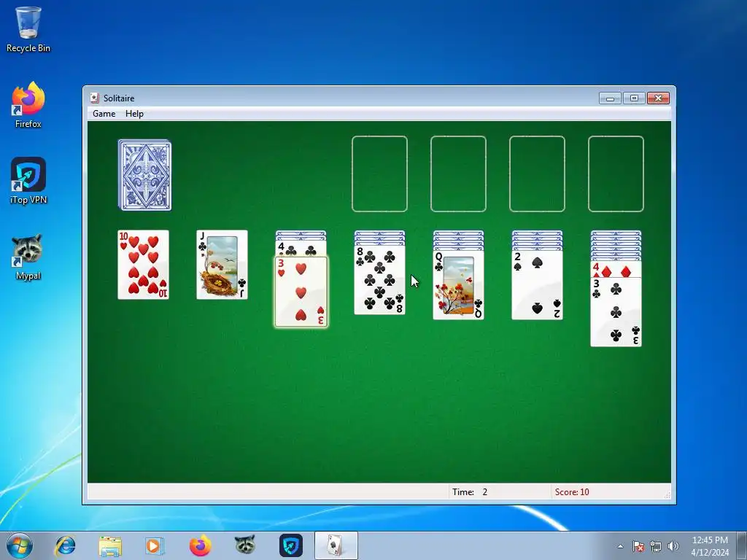Select the Mypal desktop shortcut

28,257
